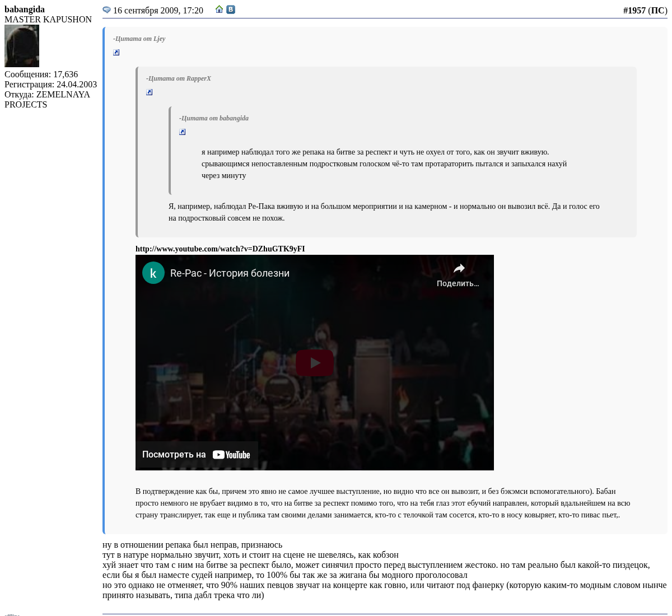Follow arrow icon under babangida quote header
The image size is (672, 616).
[x=183, y=132]
